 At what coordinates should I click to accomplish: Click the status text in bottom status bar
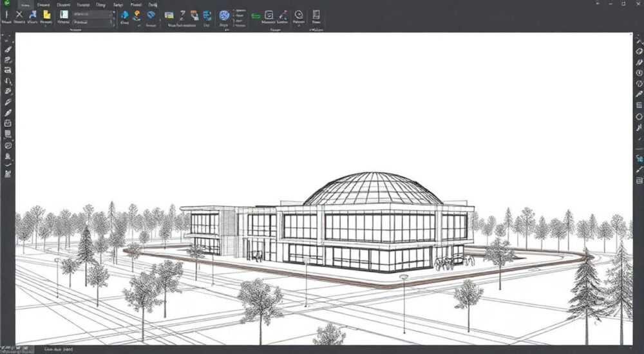[59, 349]
